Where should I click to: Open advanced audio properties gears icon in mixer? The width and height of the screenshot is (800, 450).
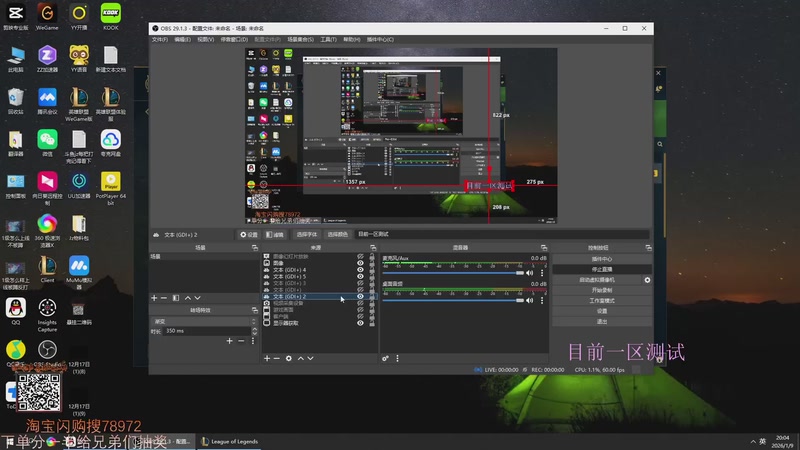point(385,359)
